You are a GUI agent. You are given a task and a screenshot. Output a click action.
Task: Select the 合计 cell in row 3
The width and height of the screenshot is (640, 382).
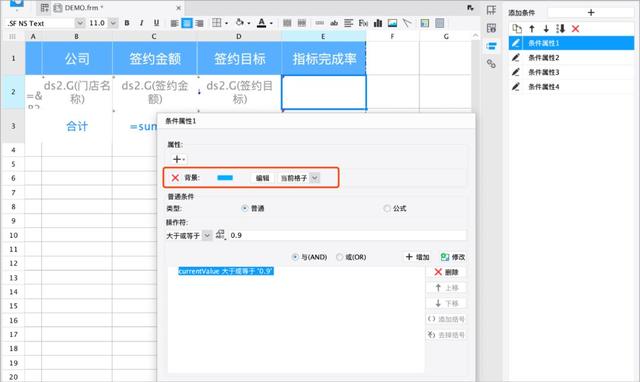[77, 126]
